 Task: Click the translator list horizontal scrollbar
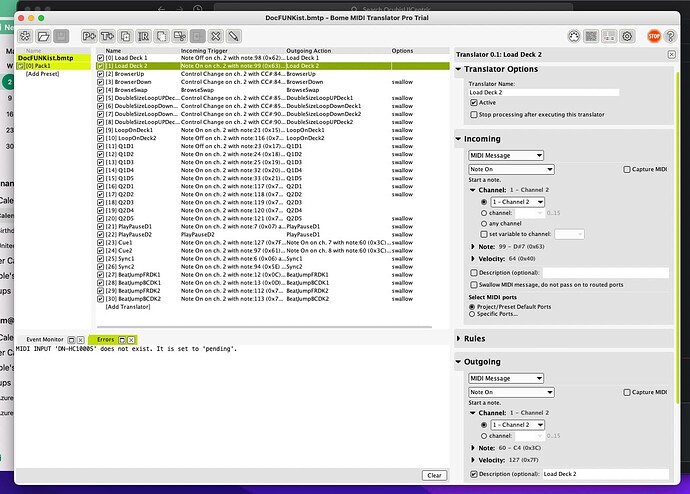pyautogui.click(x=264, y=327)
